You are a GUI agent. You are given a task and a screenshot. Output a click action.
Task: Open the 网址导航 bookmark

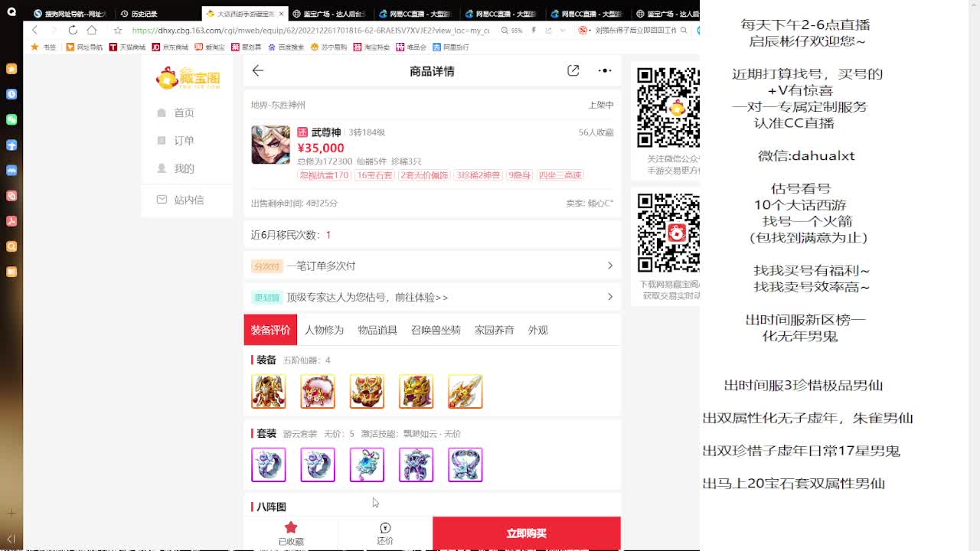84,47
